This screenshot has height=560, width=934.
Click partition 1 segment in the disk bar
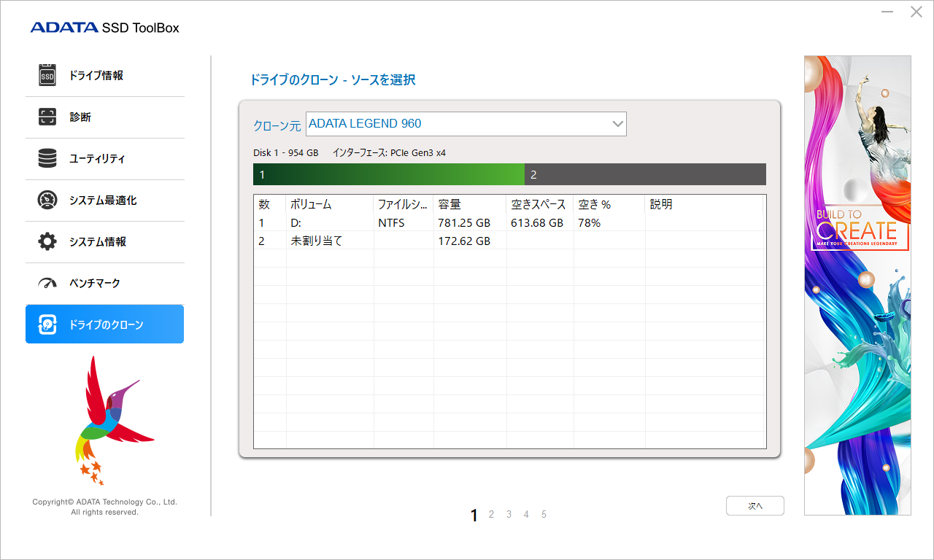387,174
